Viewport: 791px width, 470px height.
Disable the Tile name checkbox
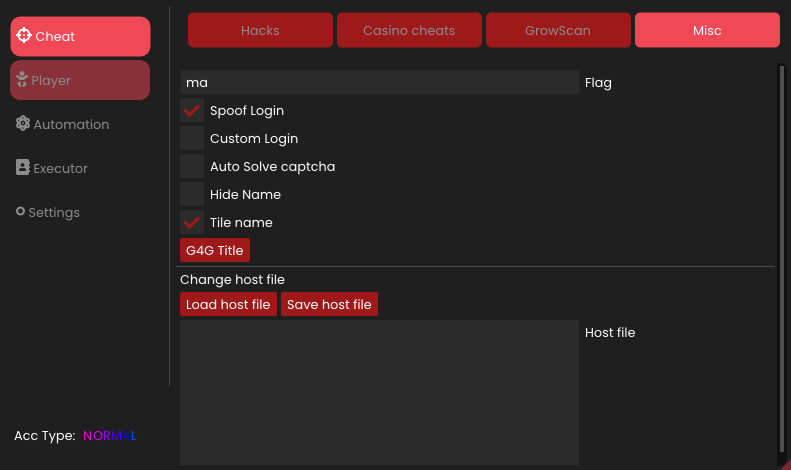(192, 222)
